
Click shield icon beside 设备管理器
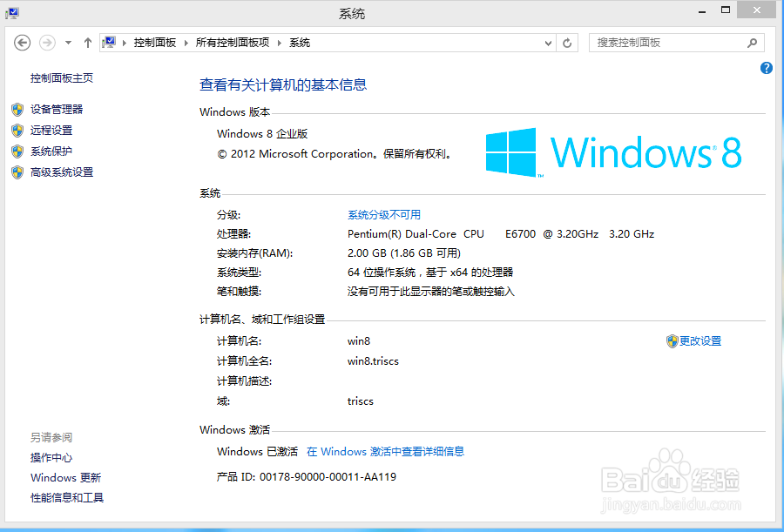click(x=17, y=110)
